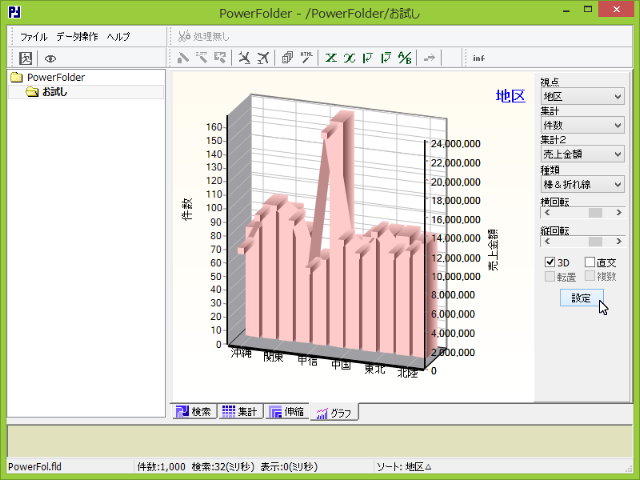This screenshot has width=640, height=480.
Task: Open the ヘルプ menu
Action: pos(118,37)
